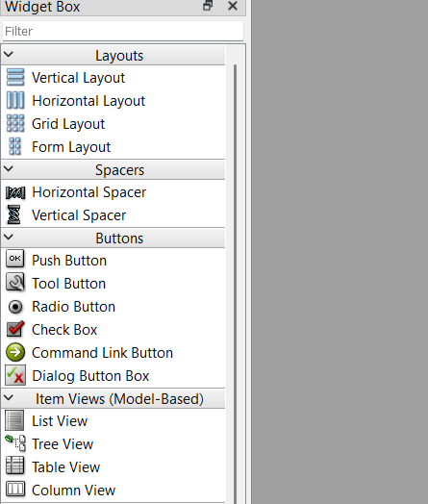428x504 pixels.
Task: Collapse Item Views (Model-Based) section
Action: 9,398
